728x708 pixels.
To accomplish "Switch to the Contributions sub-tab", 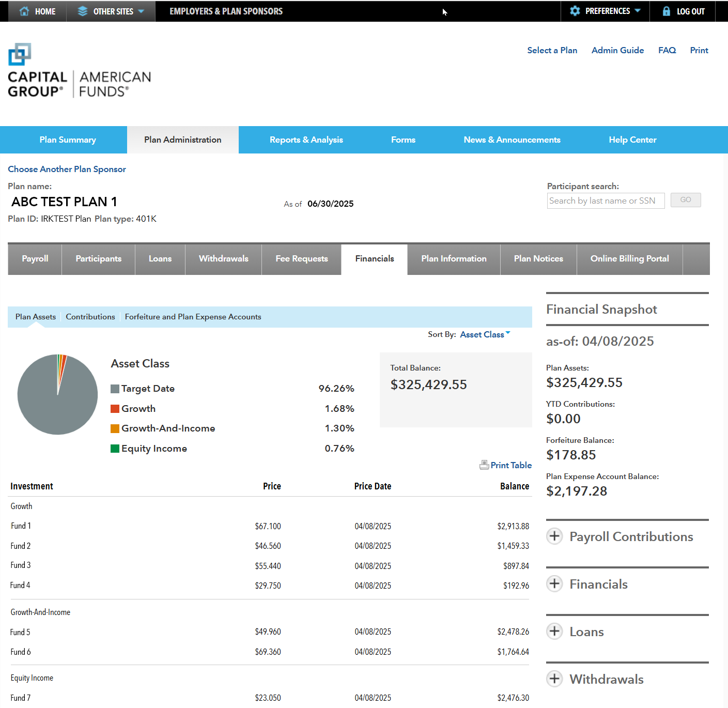I will (90, 316).
